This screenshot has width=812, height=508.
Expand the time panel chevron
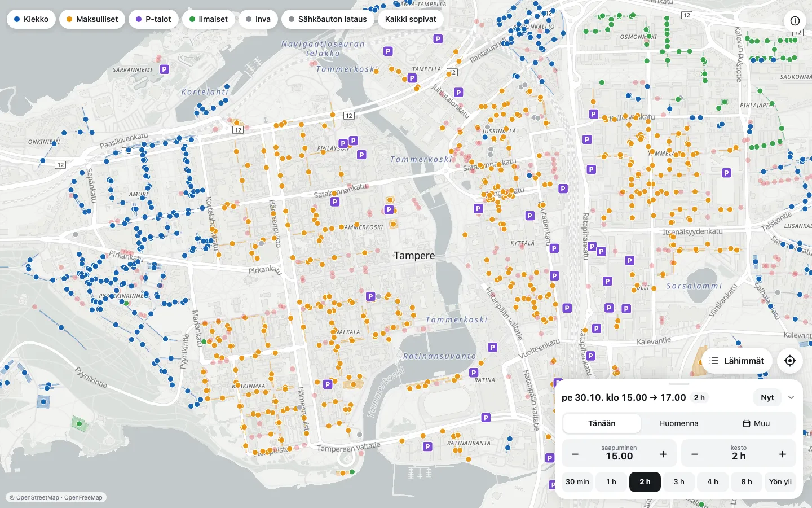[791, 397]
